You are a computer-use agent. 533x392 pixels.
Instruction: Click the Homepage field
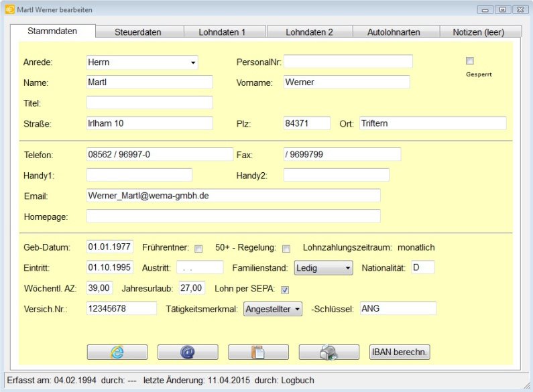pos(233,216)
